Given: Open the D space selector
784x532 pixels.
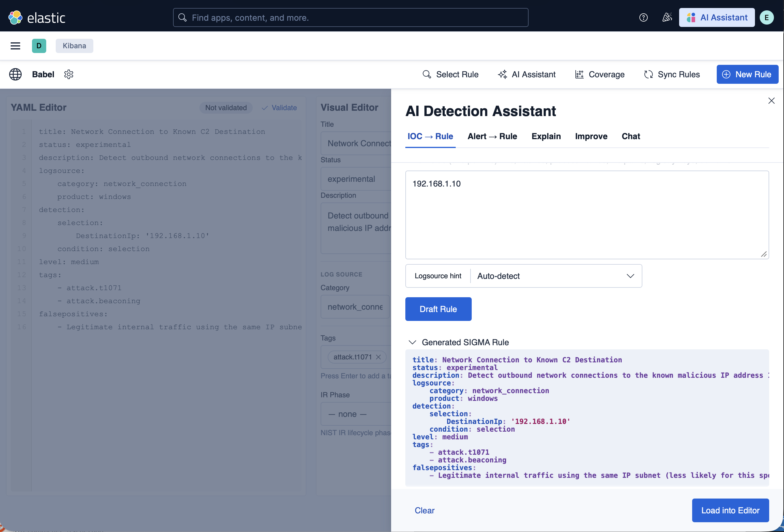Looking at the screenshot, I should coord(39,46).
